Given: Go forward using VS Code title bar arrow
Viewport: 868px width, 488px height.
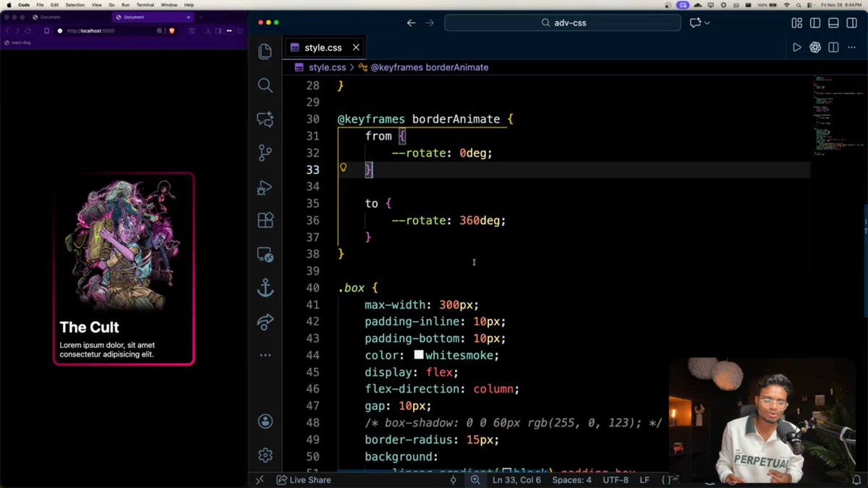Looking at the screenshot, I should (x=430, y=23).
